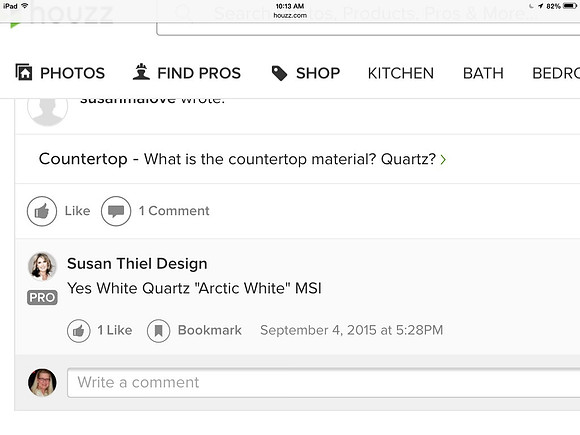Click the comment timestamp 'September 4, 2015 at 5:28PM'
This screenshot has height=435, width=580.
351,330
